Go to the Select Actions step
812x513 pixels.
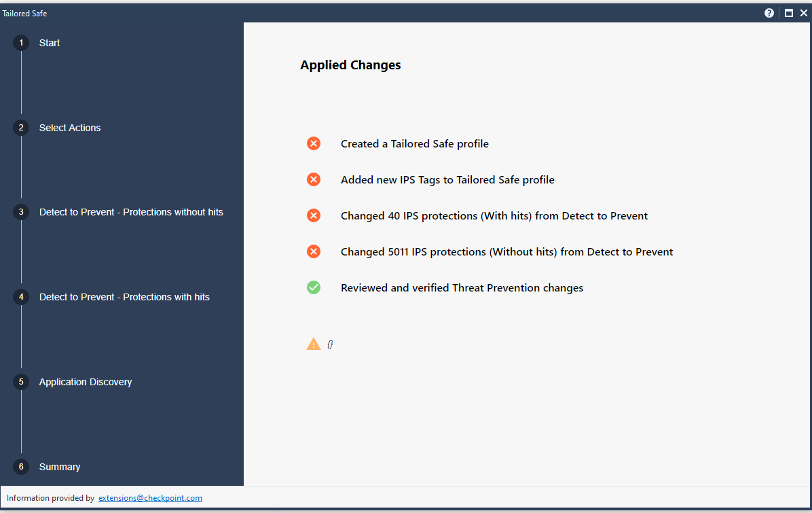[x=70, y=128]
